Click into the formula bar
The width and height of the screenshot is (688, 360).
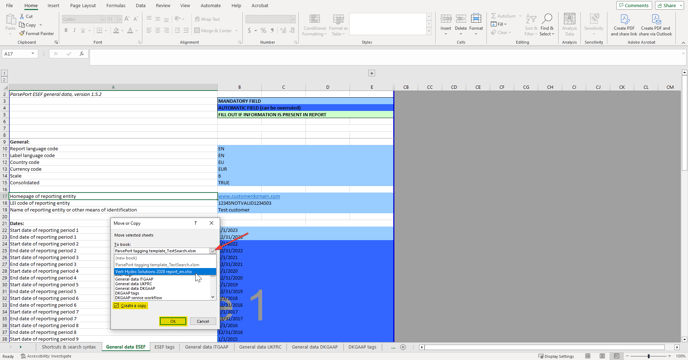coord(387,57)
